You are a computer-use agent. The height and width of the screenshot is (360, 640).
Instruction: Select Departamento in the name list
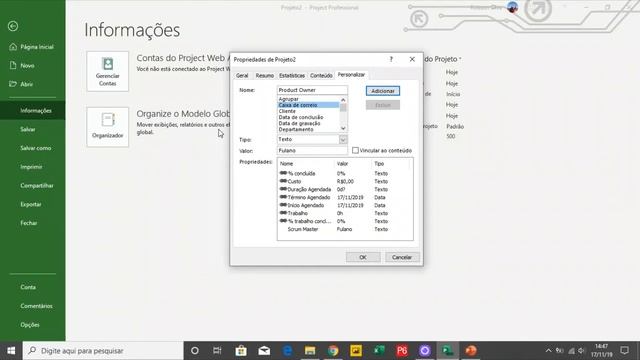(308, 129)
